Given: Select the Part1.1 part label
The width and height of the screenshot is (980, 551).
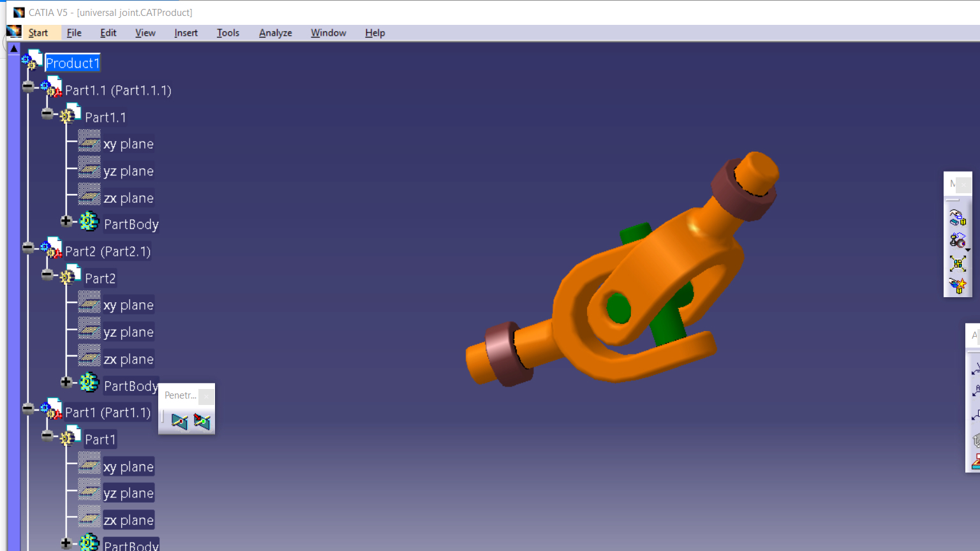Looking at the screenshot, I should [x=105, y=117].
